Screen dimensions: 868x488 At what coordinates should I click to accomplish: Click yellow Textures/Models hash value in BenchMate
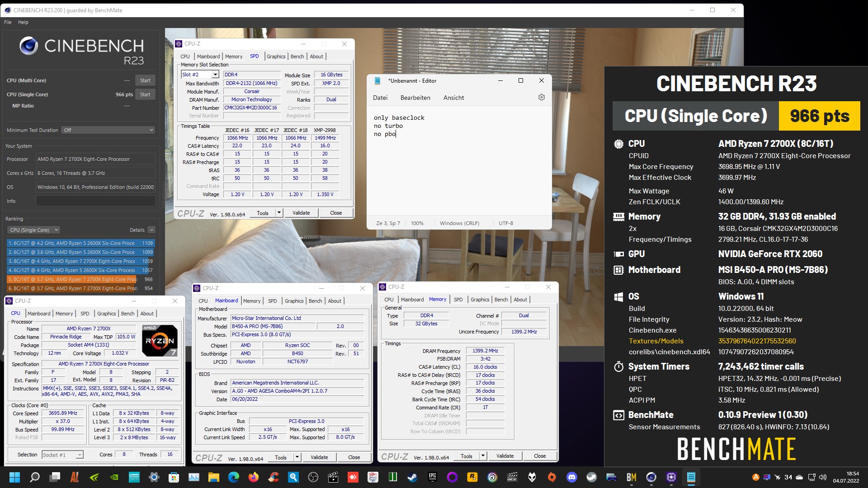pos(757,341)
